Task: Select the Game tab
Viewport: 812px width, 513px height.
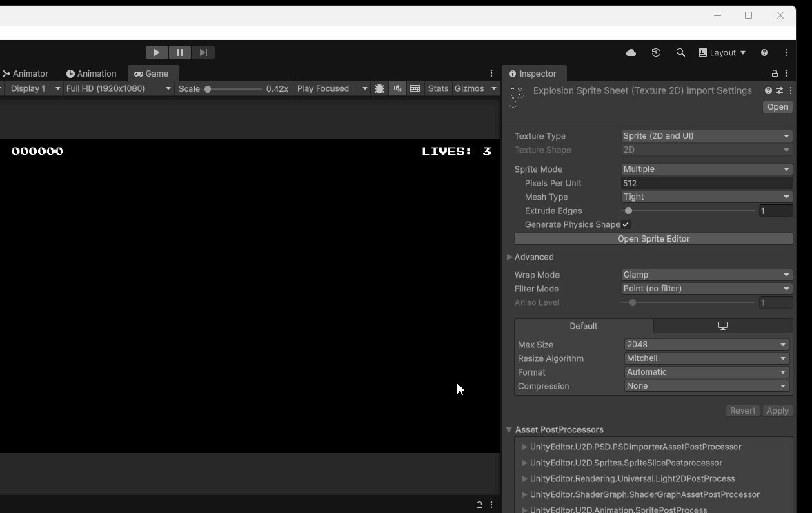Action: [152, 74]
